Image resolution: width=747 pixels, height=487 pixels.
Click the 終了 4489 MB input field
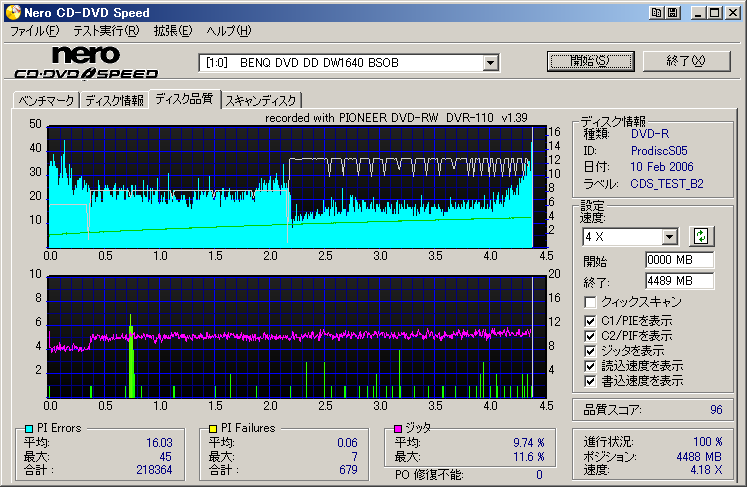point(679,281)
